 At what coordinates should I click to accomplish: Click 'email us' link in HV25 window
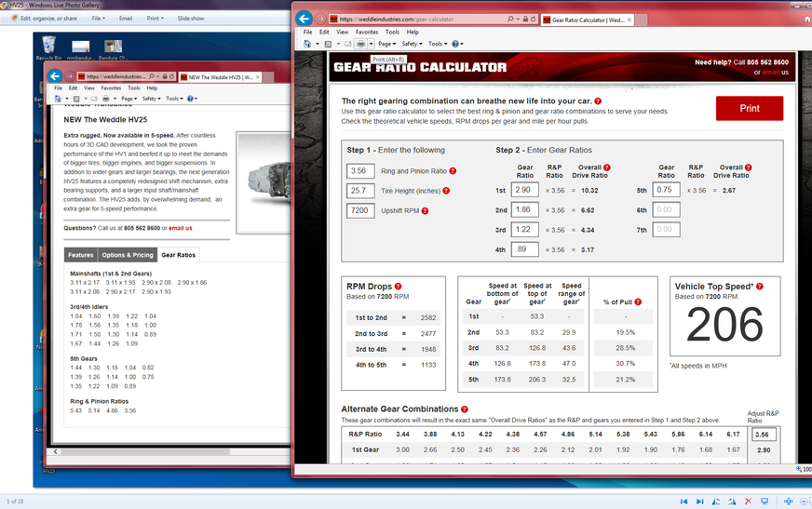point(181,228)
